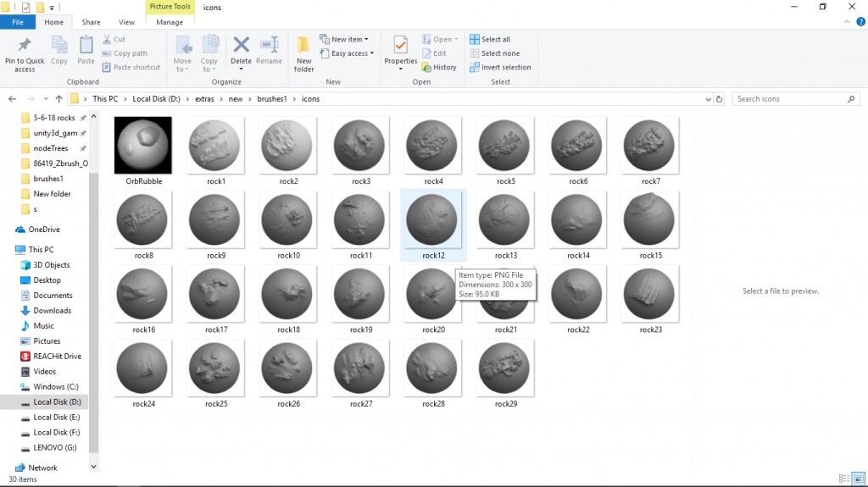Switch to large thumbnails view in status bar

click(858, 479)
